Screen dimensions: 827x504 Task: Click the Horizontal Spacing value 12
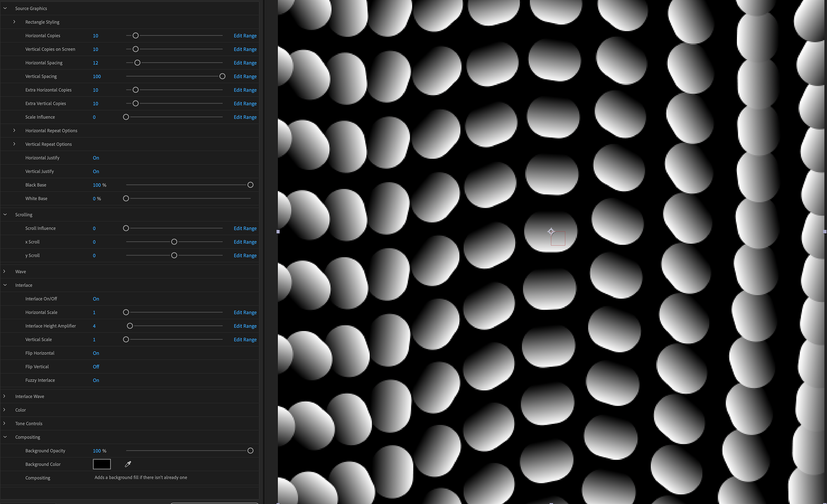[x=95, y=63]
